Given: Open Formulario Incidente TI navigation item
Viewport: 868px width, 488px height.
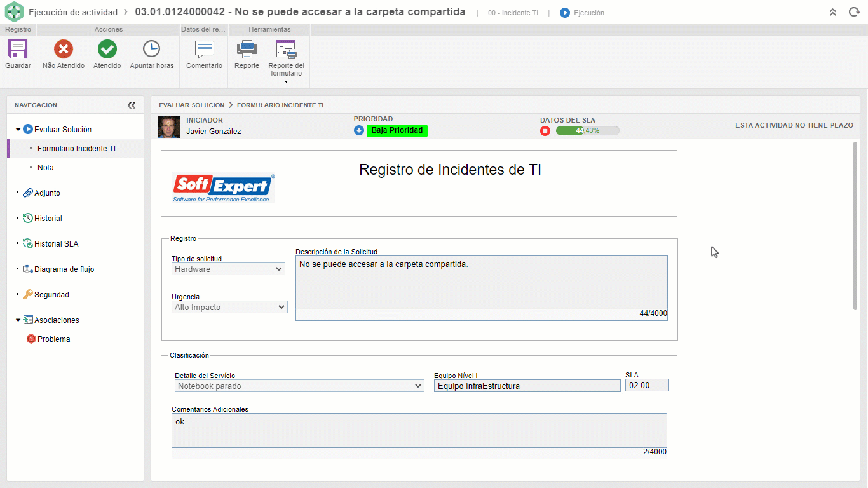Looking at the screenshot, I should (x=76, y=149).
